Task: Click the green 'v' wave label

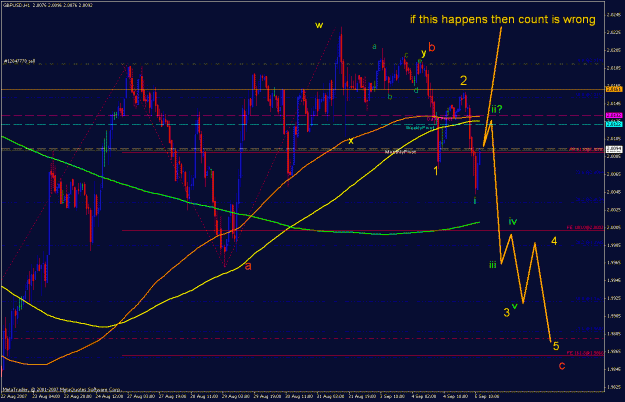Action: 515,306
